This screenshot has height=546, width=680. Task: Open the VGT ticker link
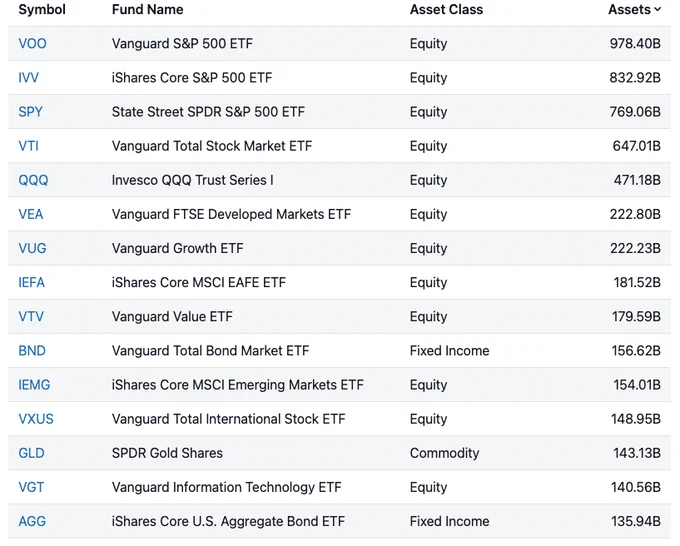tap(31, 487)
